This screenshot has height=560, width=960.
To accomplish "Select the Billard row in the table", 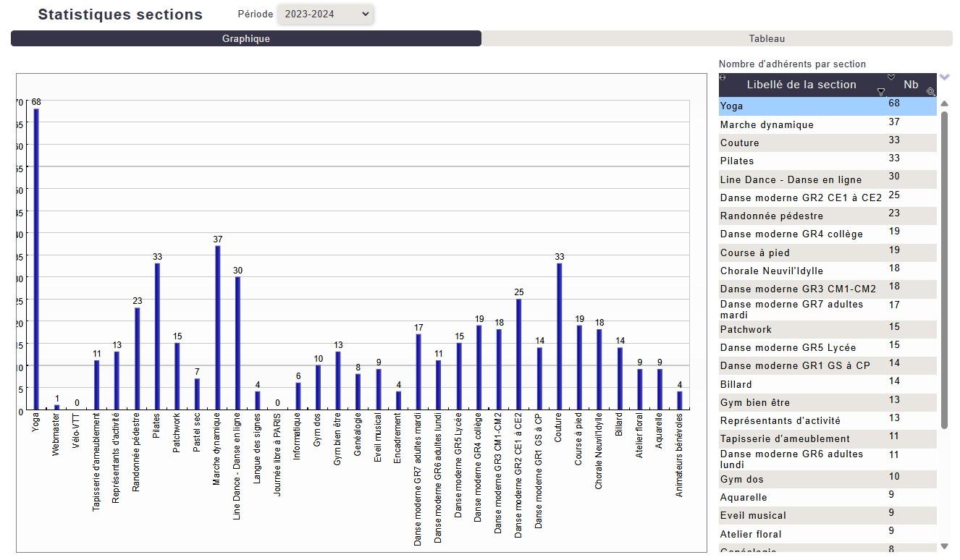I will [800, 384].
